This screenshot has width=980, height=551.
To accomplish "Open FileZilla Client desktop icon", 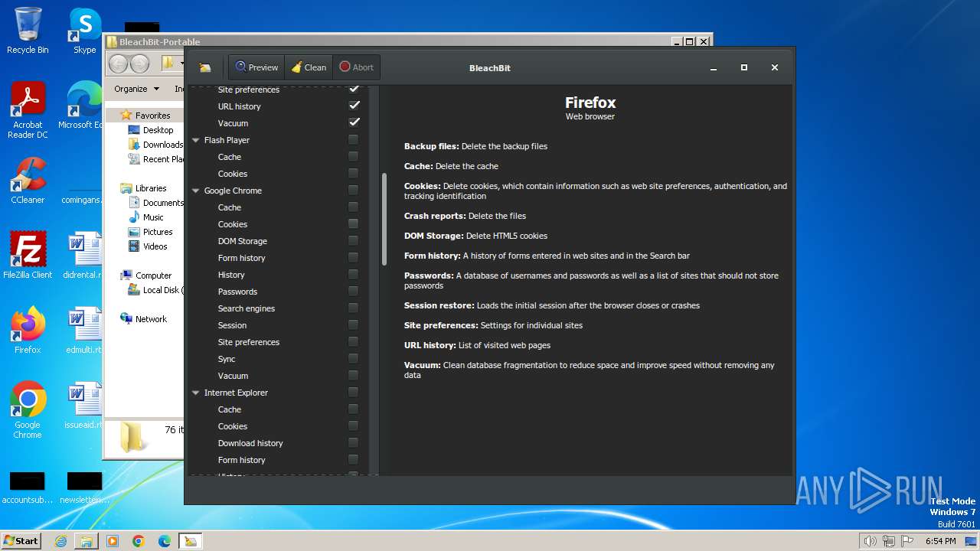I will [28, 255].
